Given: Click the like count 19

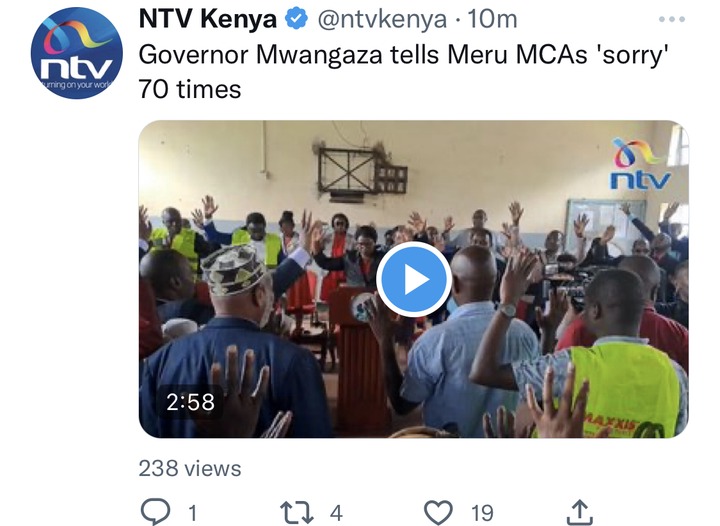Looking at the screenshot, I should pyautogui.click(x=482, y=513).
